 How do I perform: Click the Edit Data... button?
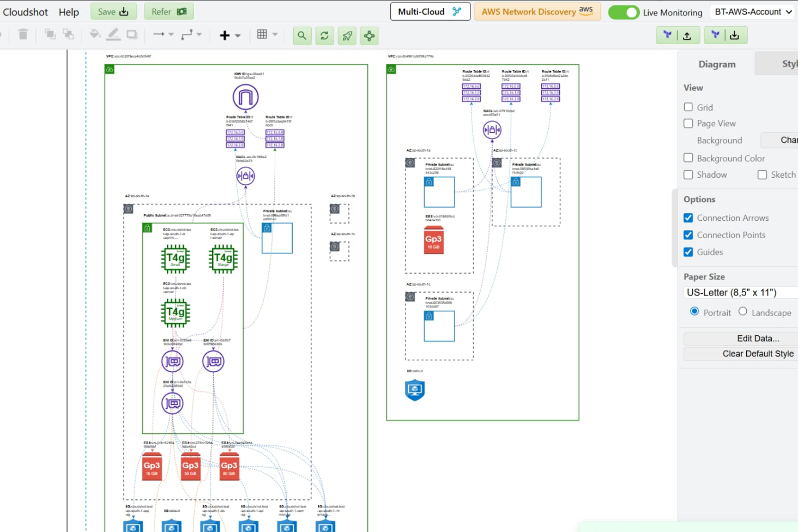(x=758, y=338)
